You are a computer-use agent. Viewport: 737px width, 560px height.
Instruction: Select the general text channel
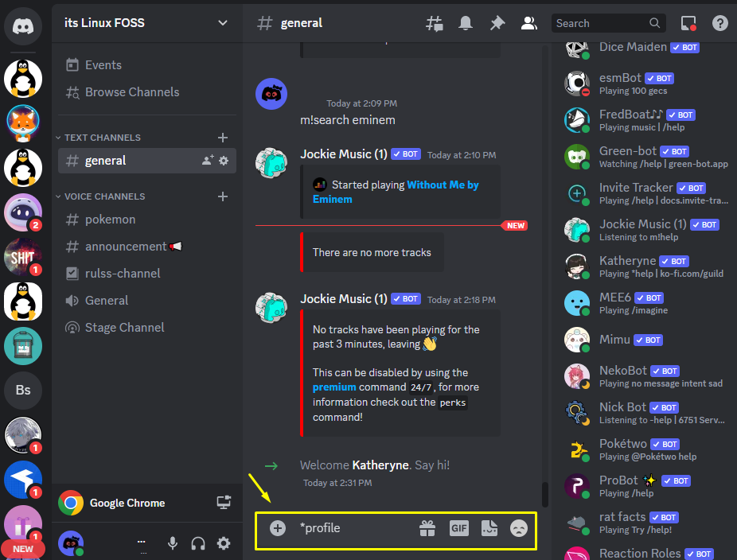pos(146,161)
